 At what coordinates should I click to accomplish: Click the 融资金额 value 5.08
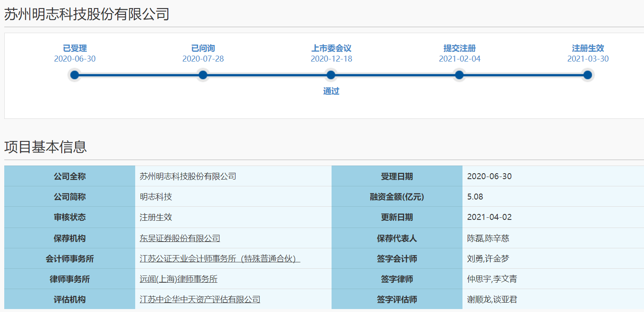[x=475, y=197]
